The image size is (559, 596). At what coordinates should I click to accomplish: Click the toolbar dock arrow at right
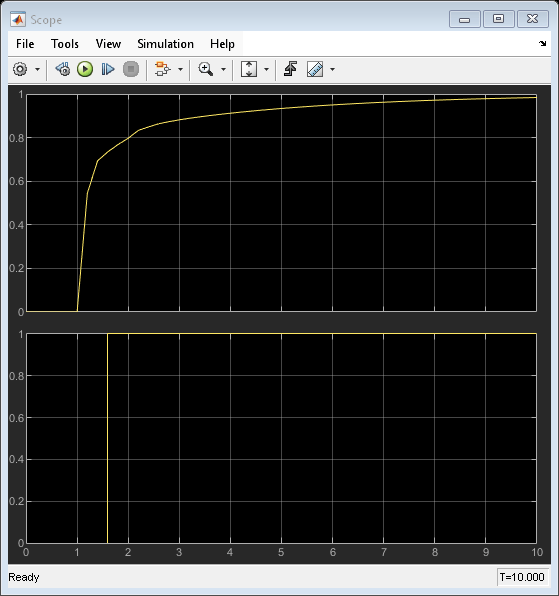543,44
